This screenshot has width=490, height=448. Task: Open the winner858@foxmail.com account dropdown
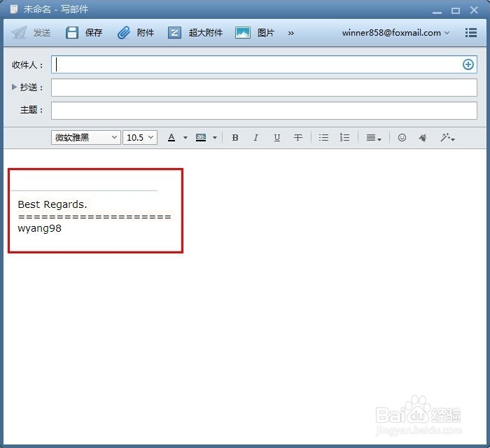395,33
